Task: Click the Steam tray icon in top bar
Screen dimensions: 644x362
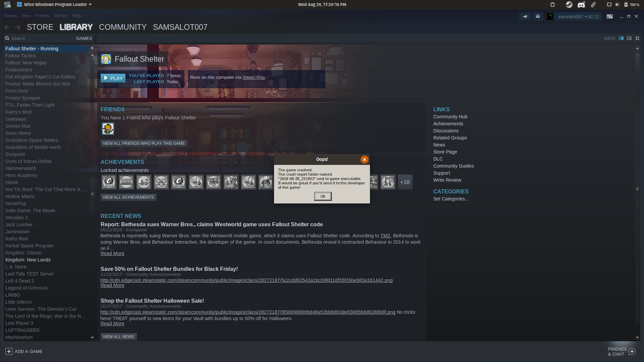Action: [x=569, y=4]
